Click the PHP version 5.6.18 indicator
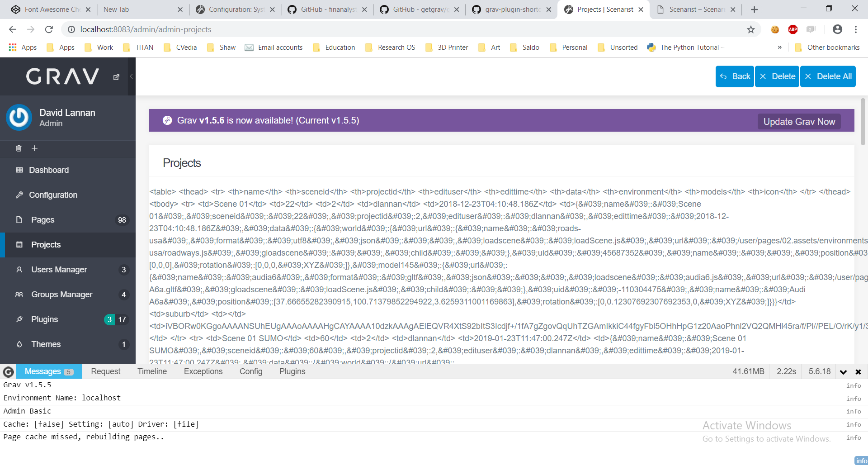Viewport: 868px width, 466px height. [x=819, y=371]
